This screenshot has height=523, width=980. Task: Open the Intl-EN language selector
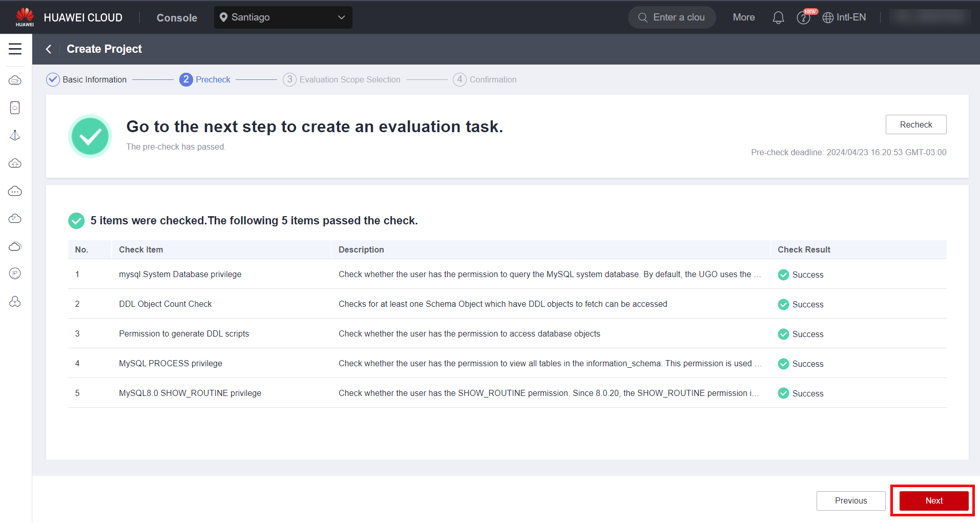(x=844, y=17)
